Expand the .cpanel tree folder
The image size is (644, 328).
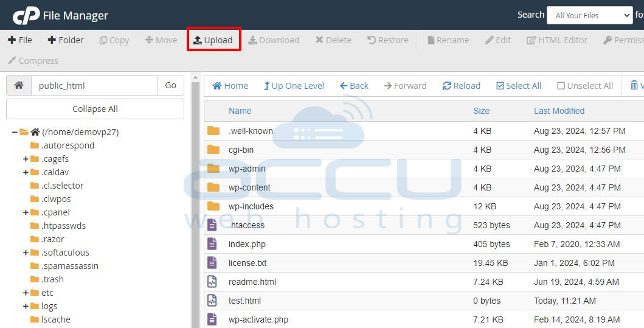[26, 212]
